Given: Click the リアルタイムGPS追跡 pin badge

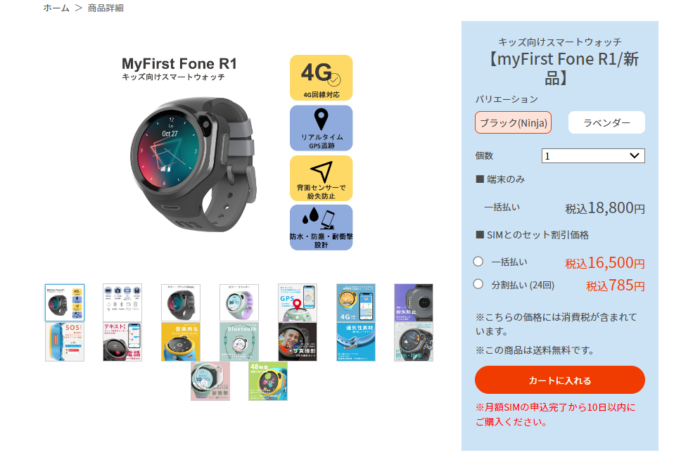Looking at the screenshot, I should tap(321, 128).
